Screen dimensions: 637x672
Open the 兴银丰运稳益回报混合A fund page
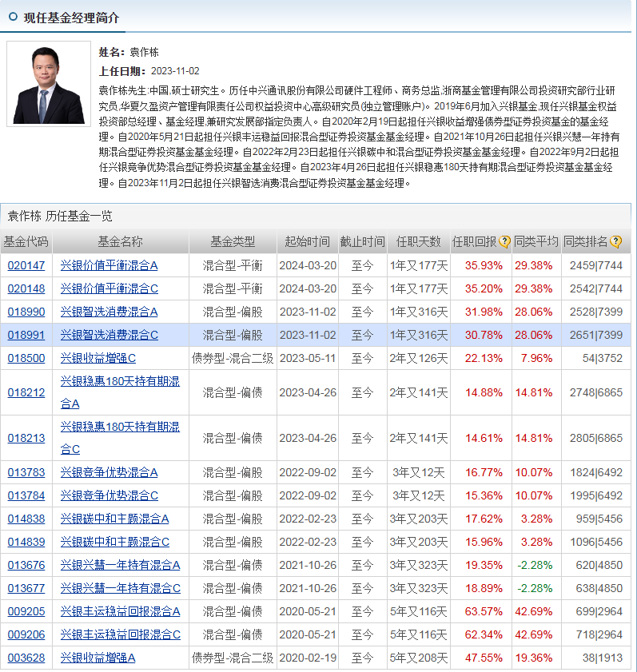click(120, 611)
